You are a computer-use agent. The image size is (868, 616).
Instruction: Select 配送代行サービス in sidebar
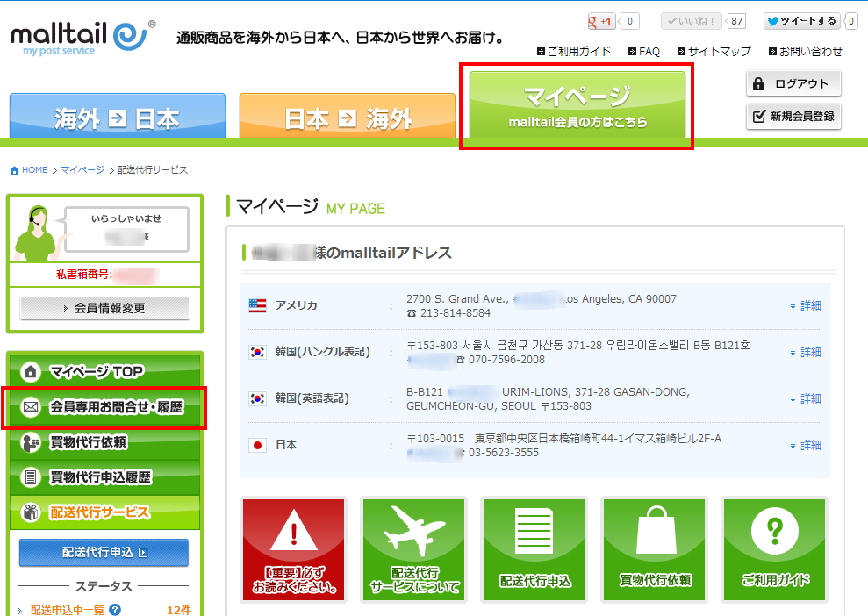(x=105, y=512)
